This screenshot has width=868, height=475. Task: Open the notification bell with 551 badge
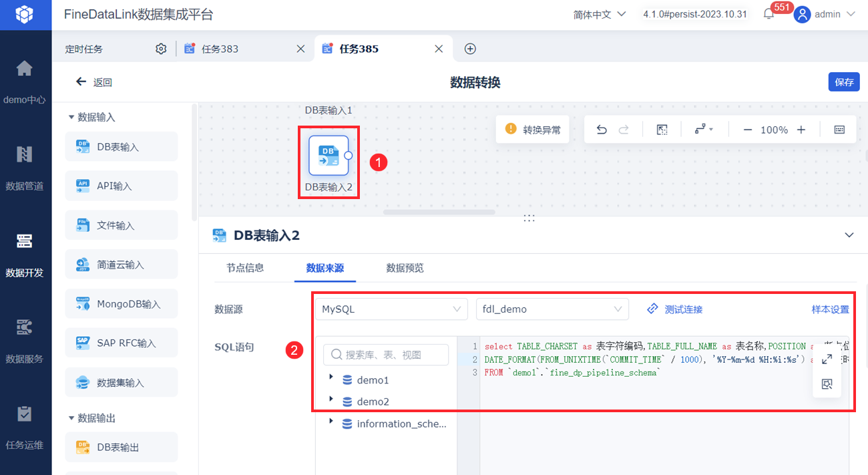pyautogui.click(x=769, y=14)
